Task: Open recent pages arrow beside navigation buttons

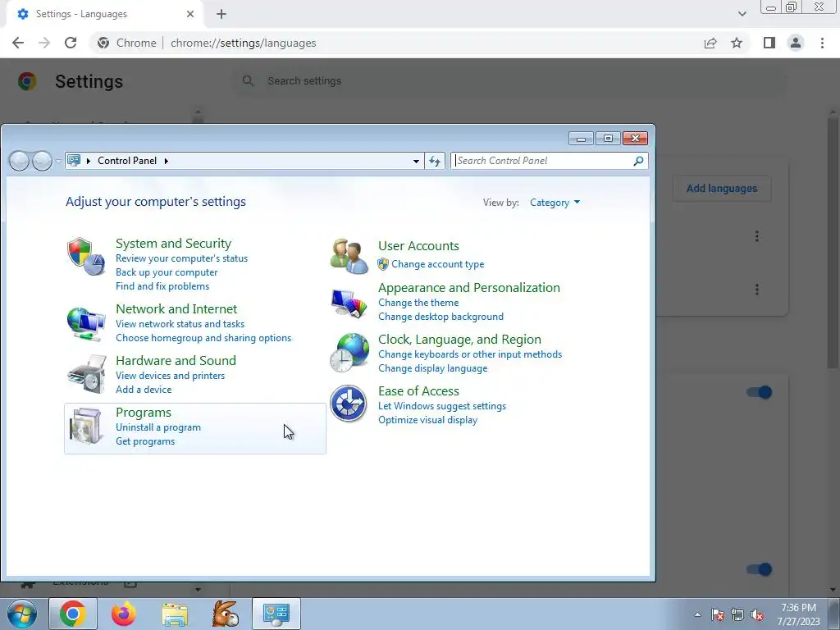Action: pyautogui.click(x=58, y=161)
